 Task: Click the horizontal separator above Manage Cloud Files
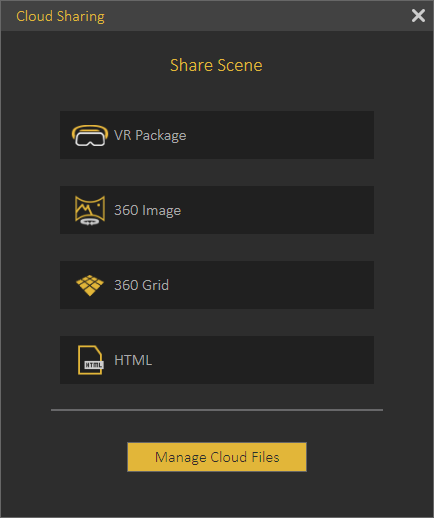point(217,410)
